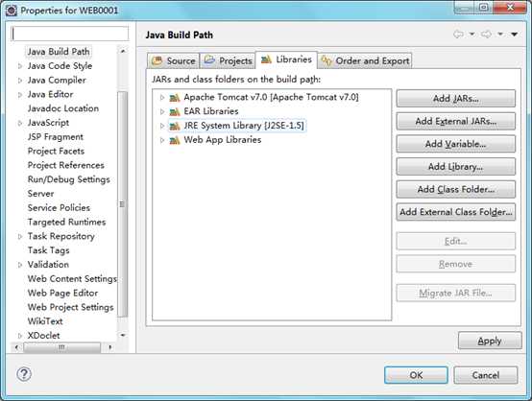The height and width of the screenshot is (401, 532).
Task: Click the category list horizontal scrollbar thumb
Action: coord(62,347)
